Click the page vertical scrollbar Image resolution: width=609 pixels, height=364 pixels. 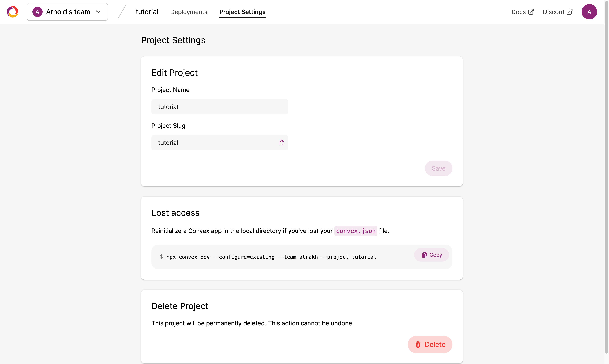coord(607,177)
